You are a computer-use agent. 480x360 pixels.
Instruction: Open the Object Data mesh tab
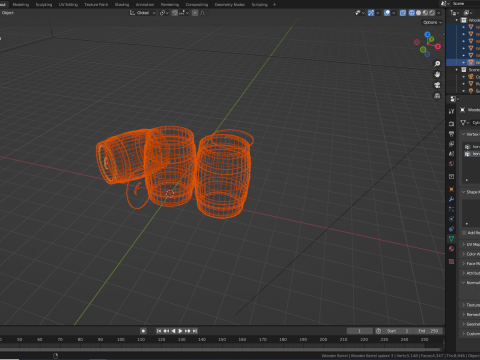click(451, 239)
